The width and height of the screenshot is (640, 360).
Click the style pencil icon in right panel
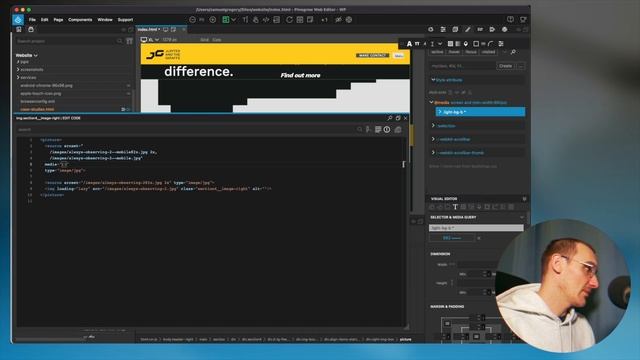coord(468,29)
